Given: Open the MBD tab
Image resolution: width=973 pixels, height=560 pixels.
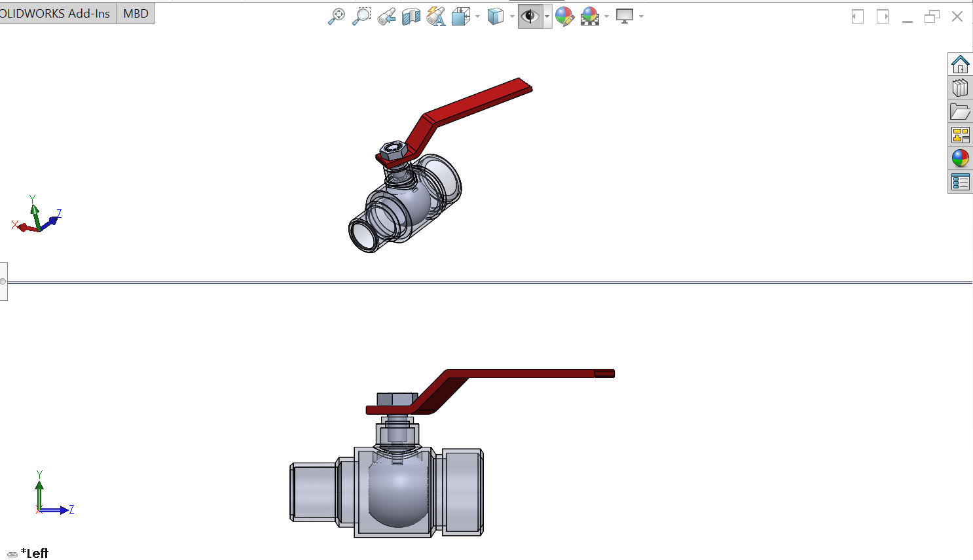Looking at the screenshot, I should tap(136, 14).
